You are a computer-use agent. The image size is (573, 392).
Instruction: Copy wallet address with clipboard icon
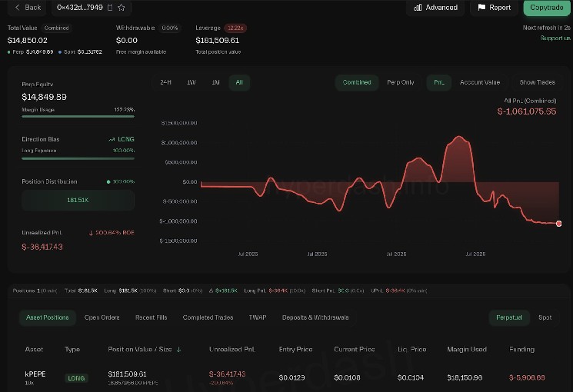110,8
